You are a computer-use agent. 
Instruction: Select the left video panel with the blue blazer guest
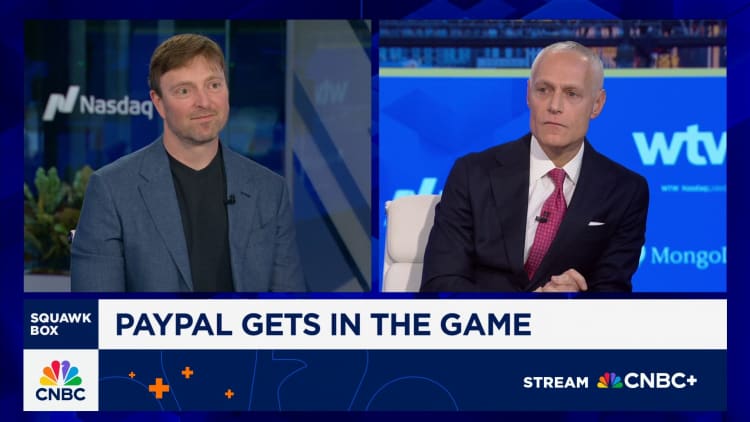click(x=198, y=156)
